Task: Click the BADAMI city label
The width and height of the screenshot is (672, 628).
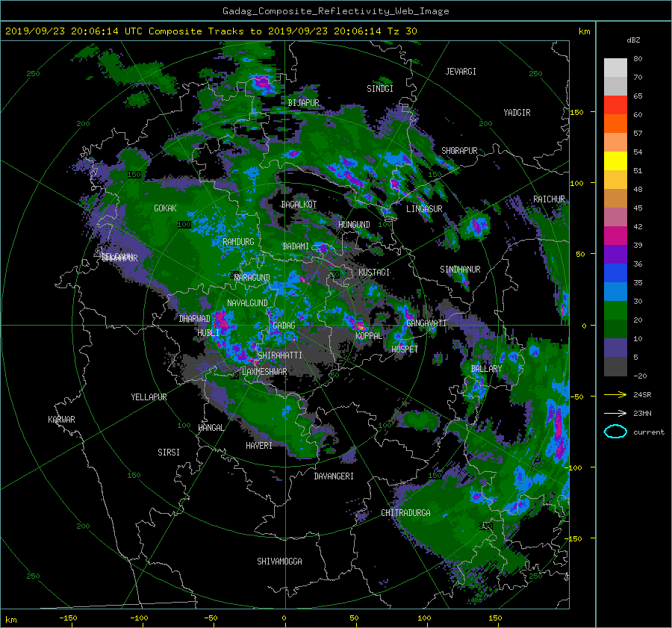Action: 296,246
